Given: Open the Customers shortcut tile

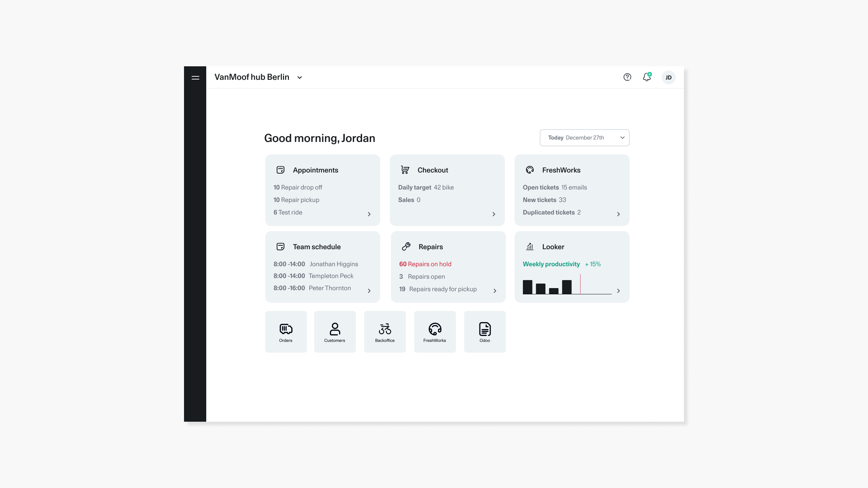Looking at the screenshot, I should pos(335,332).
